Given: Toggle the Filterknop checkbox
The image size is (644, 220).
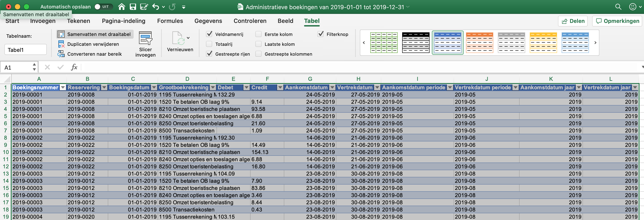Looking at the screenshot, I should pyautogui.click(x=320, y=34).
